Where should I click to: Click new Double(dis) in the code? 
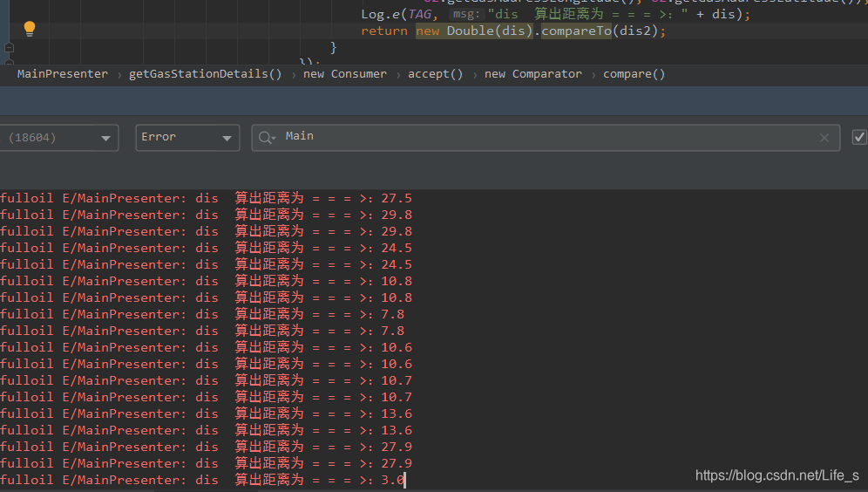[474, 31]
